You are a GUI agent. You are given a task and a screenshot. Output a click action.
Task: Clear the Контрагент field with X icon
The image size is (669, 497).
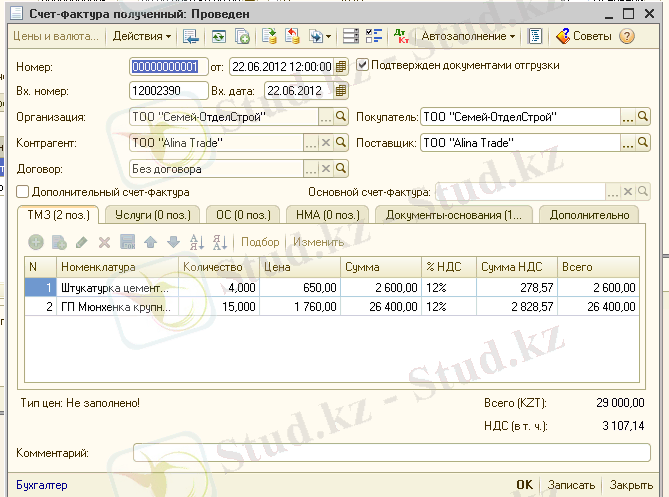325,143
